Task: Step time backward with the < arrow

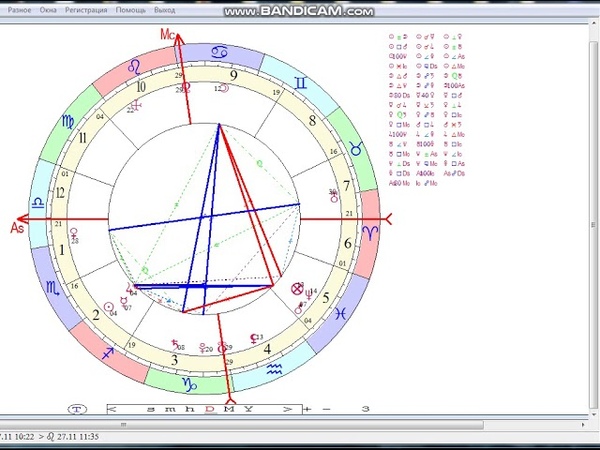Action: [111, 409]
